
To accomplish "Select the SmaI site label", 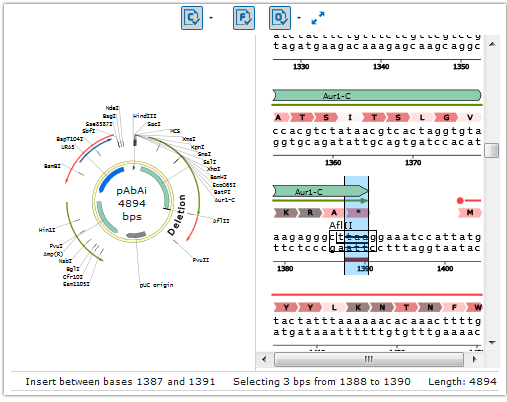I will [204, 154].
